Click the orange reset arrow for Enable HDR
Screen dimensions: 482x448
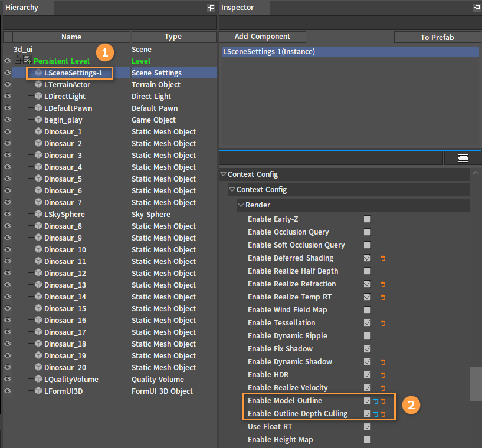coord(383,375)
